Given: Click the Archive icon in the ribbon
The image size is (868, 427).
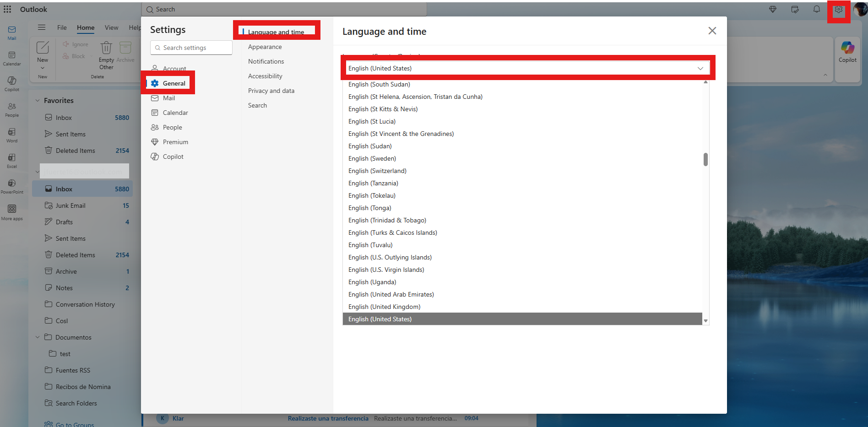Looking at the screenshot, I should (125, 47).
